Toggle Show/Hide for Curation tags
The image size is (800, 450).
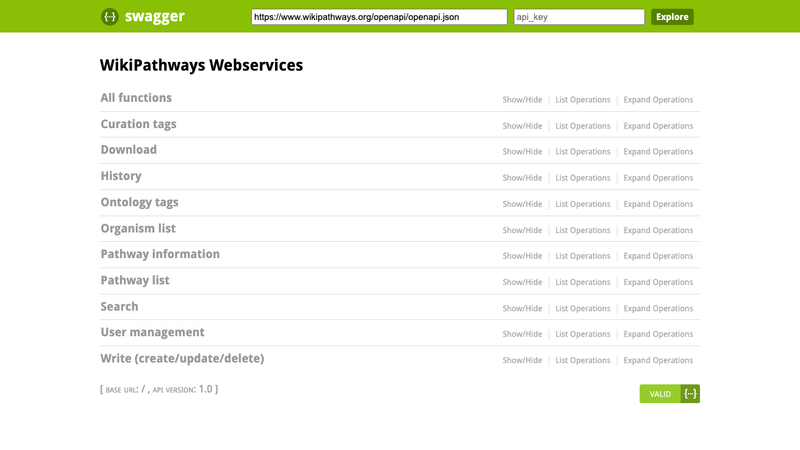click(522, 126)
